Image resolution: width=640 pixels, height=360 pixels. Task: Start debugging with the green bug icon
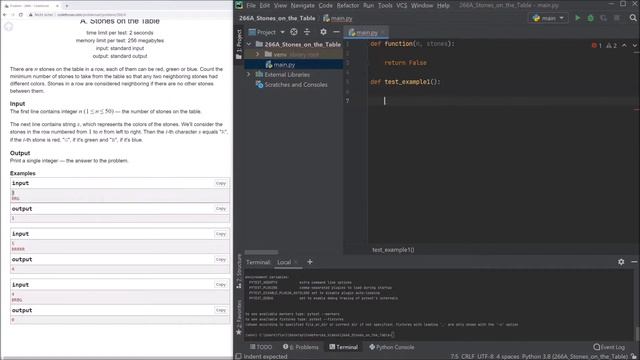click(591, 18)
